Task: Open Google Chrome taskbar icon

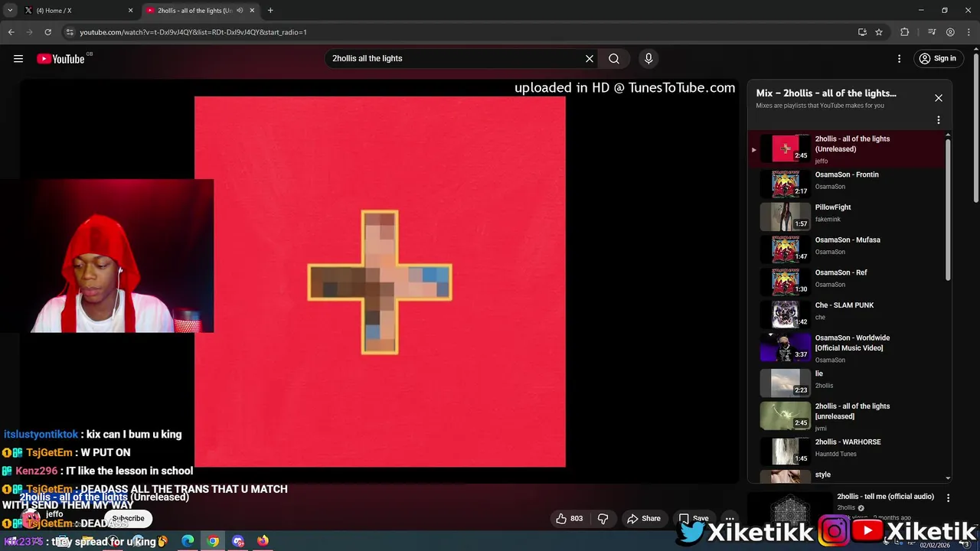Action: [213, 541]
